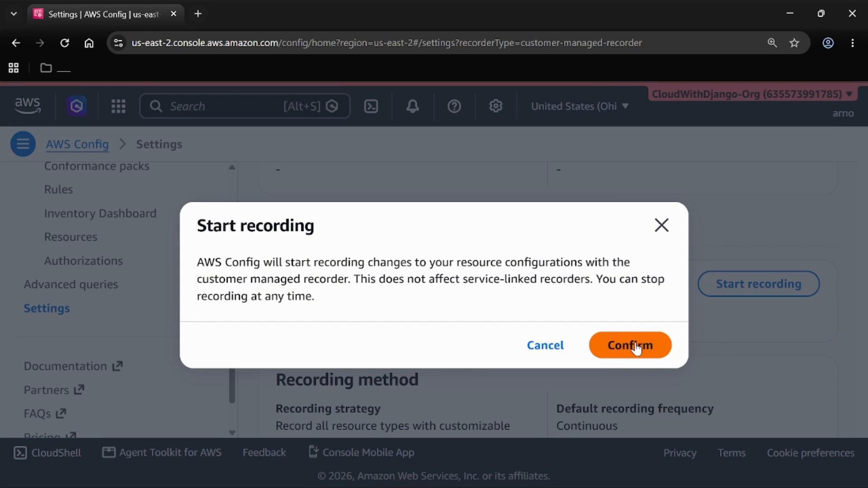Toggle the side navigation hamburger menu

23,144
